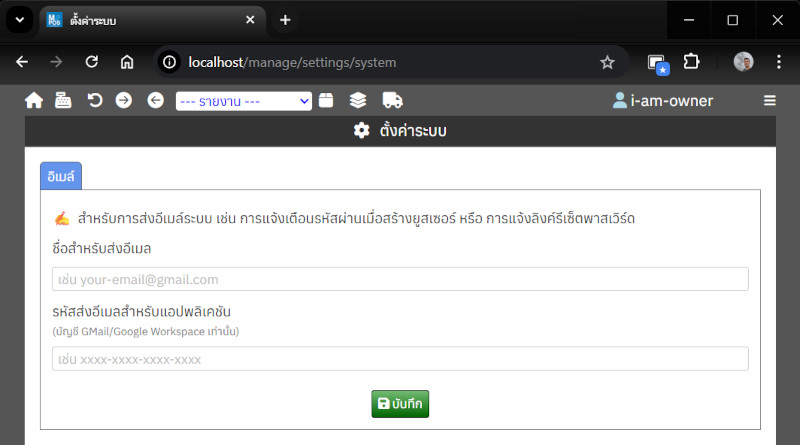Open the browser extensions puzzle icon
The height and width of the screenshot is (445, 800).
point(691,62)
